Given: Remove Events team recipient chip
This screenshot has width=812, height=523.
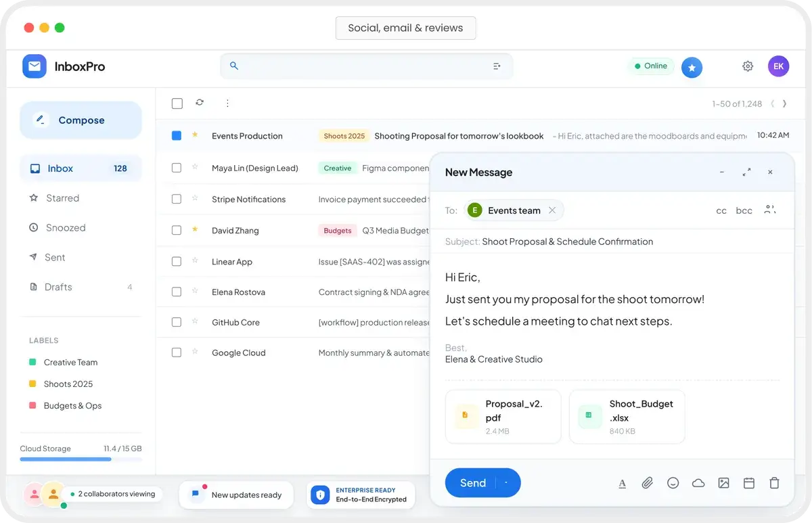Looking at the screenshot, I should (552, 210).
